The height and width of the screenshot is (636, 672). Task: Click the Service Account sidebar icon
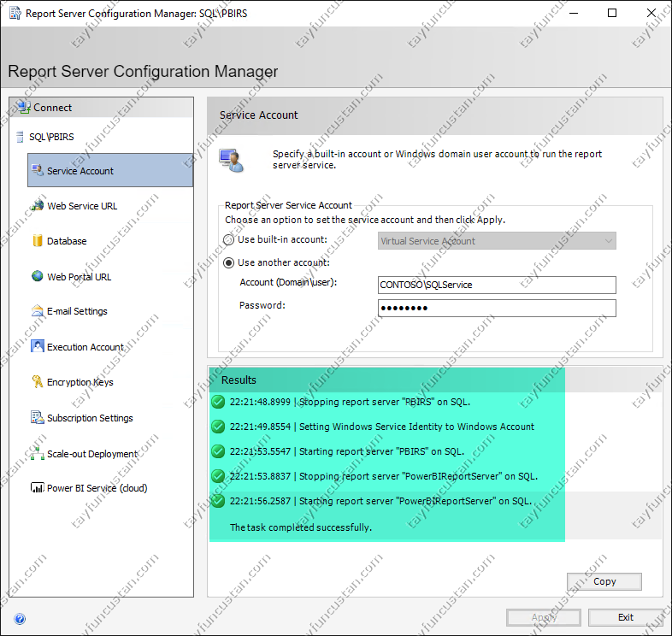tap(38, 170)
